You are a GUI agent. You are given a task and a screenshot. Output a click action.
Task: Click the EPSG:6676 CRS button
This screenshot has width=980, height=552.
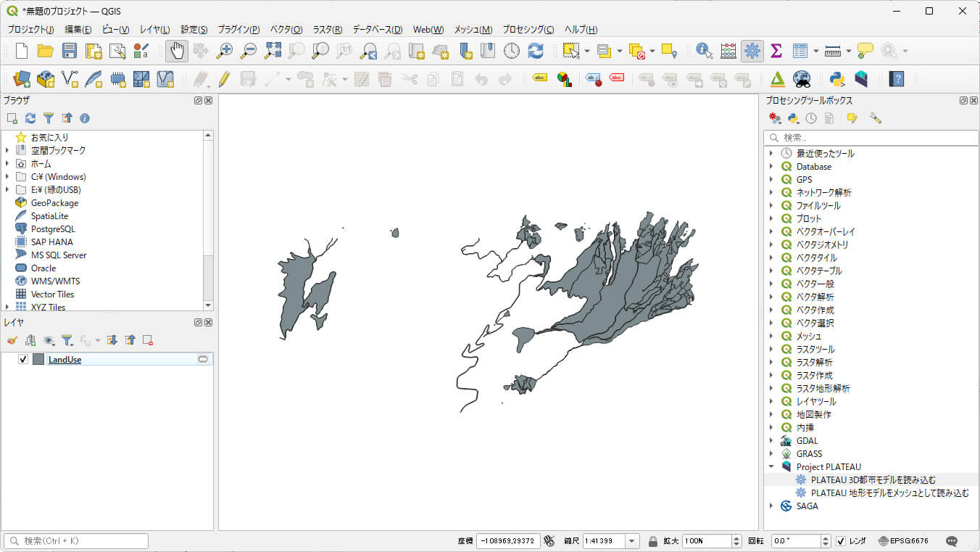(x=903, y=541)
